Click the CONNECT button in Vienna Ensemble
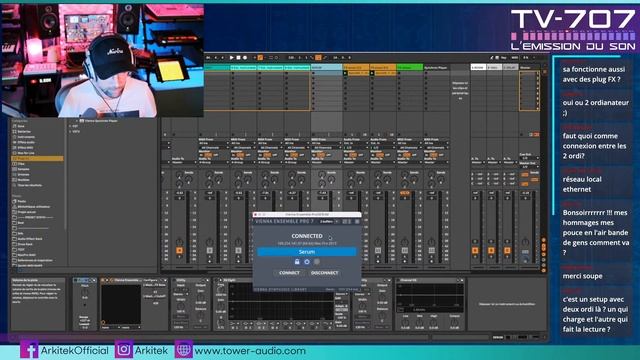The image size is (640, 360). (x=289, y=273)
